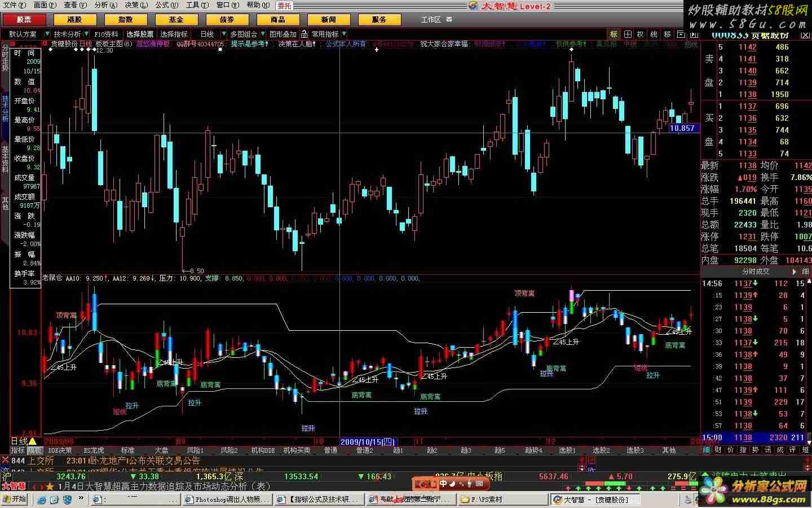Switch to the 选股1 indicator tab
812x508 pixels.
pos(567,450)
